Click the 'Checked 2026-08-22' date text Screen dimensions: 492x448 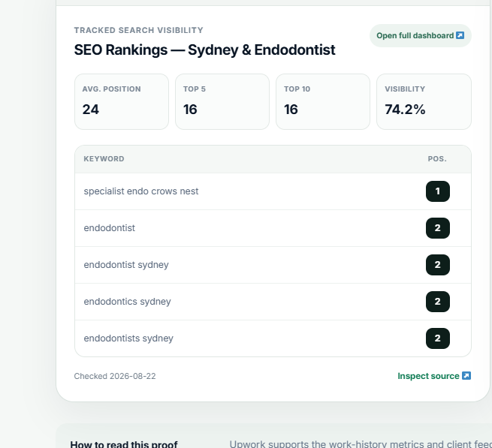(x=115, y=376)
